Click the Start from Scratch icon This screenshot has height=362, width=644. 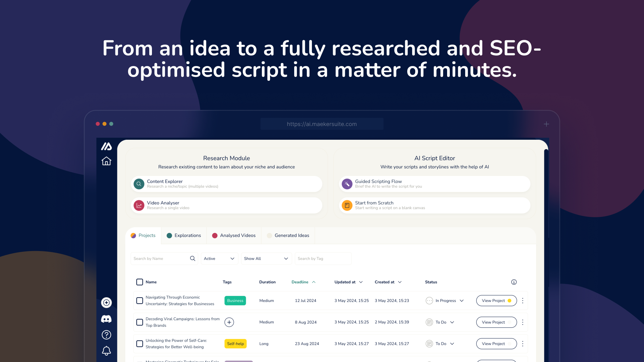347,205
